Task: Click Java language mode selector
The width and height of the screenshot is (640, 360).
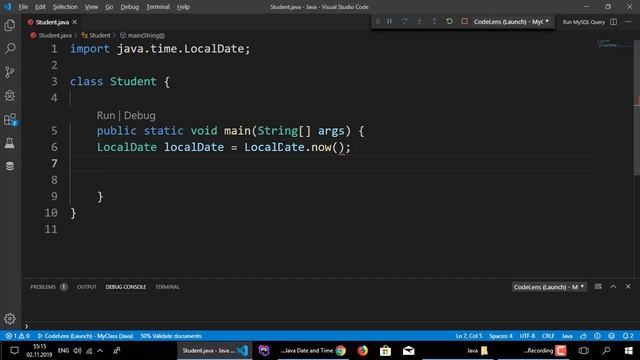Action: pyautogui.click(x=567, y=336)
